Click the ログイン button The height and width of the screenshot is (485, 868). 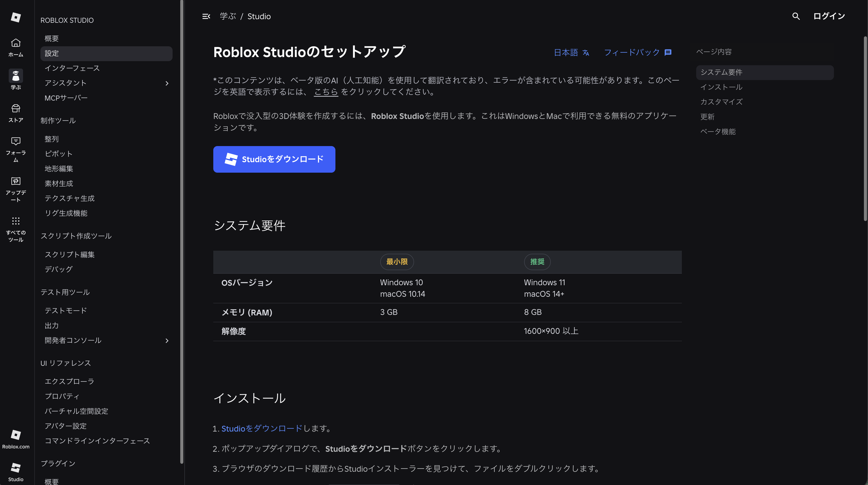(x=829, y=16)
